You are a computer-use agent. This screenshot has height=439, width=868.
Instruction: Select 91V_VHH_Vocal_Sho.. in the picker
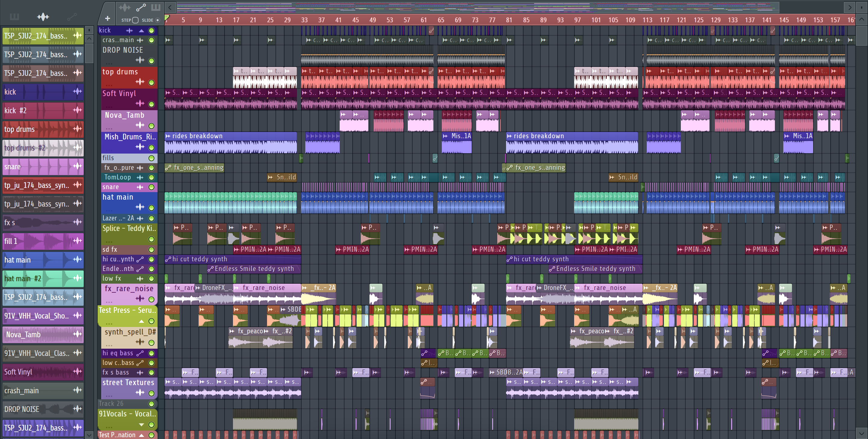coord(43,316)
